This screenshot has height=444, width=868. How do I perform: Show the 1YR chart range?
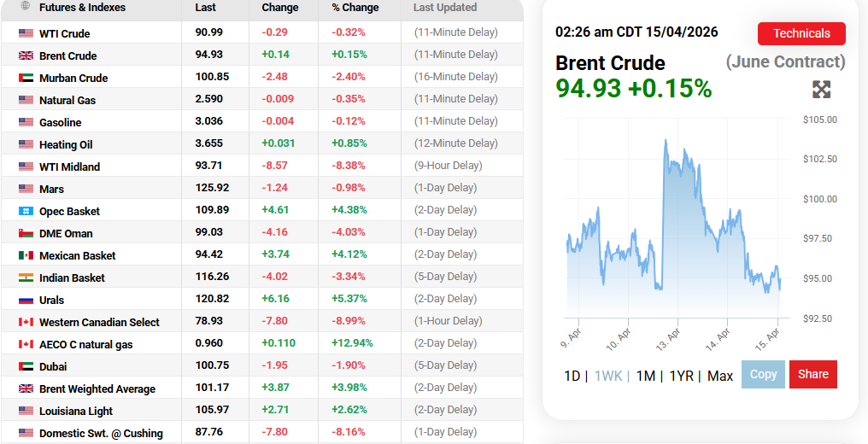(682, 376)
